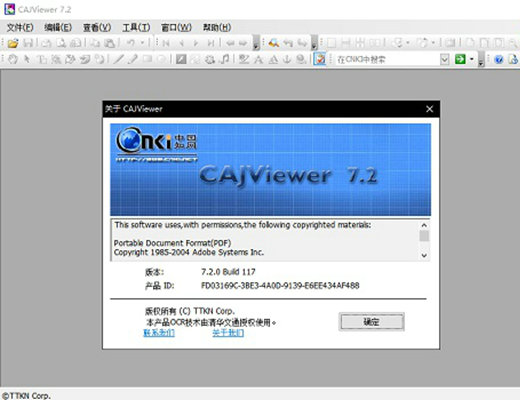The height and width of the screenshot is (400, 520).
Task: Open the Undo history dropdown arrow
Action: point(142,43)
